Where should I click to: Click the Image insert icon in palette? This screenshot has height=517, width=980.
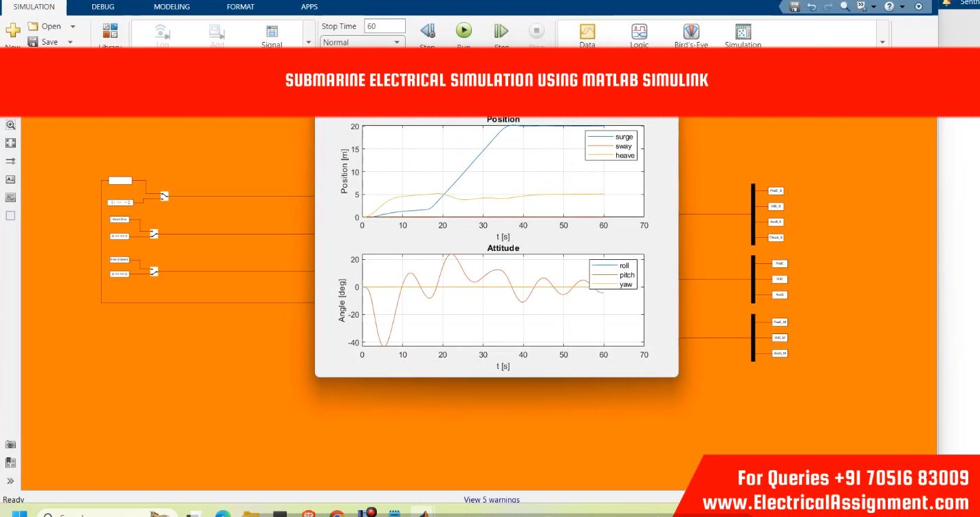tap(10, 197)
